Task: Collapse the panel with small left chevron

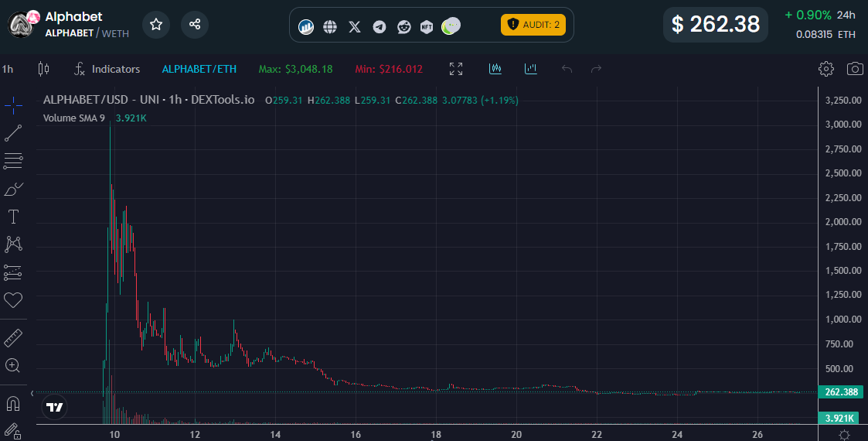Action: click(32, 393)
